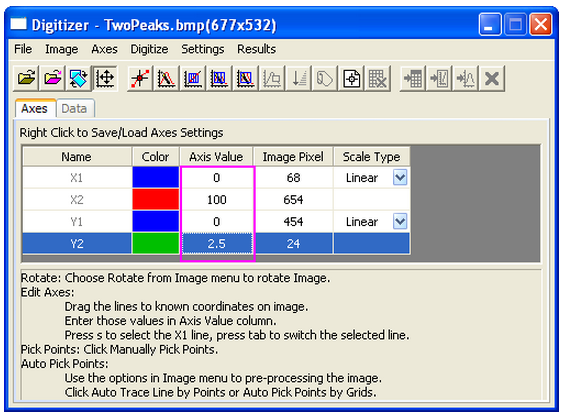
Task: Select the Y1 row name cell
Action: tap(76, 221)
